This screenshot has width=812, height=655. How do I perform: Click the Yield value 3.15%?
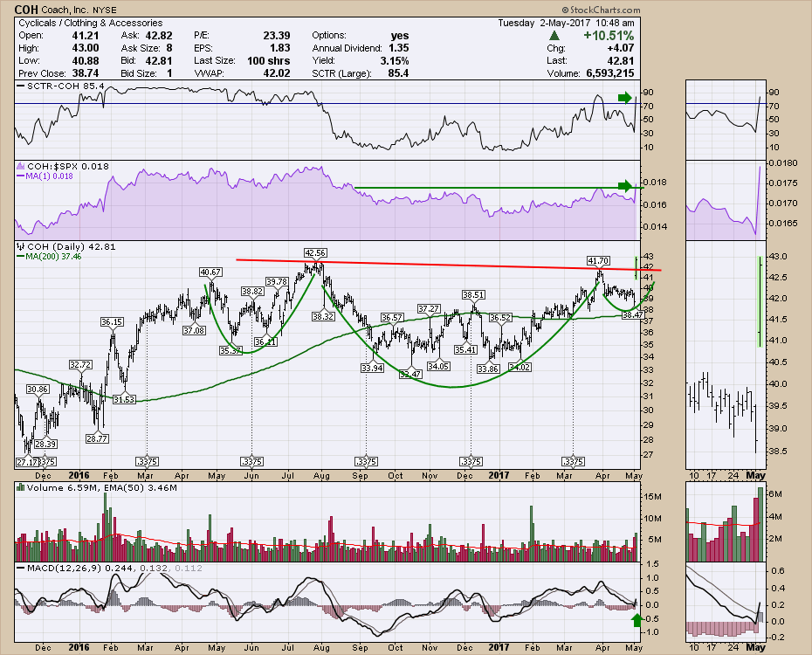coord(394,60)
